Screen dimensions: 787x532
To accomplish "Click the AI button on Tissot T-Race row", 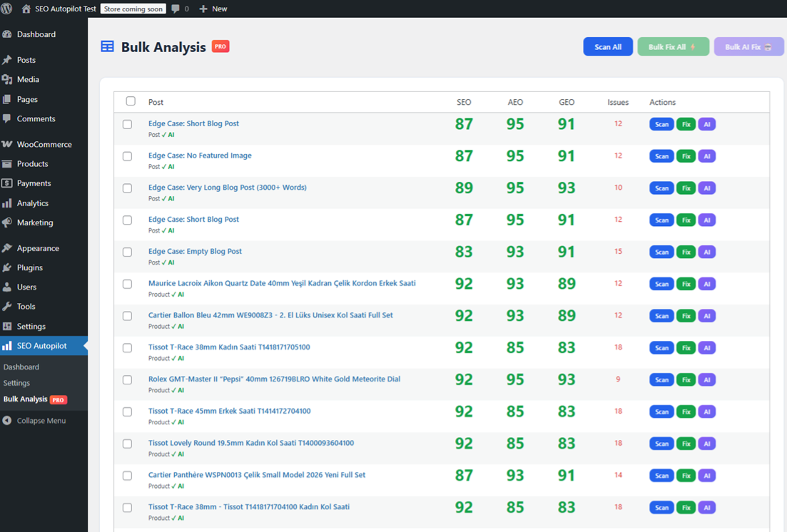I will [x=706, y=347].
